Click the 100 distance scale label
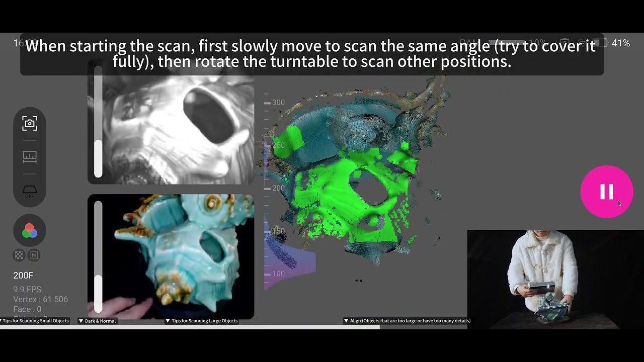644x362 pixels. coord(278,274)
